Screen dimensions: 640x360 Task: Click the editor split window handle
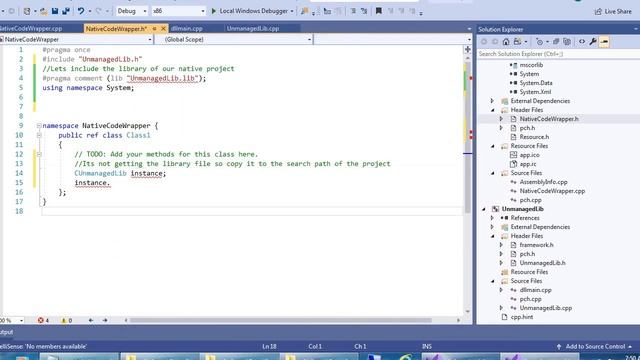[468, 49]
